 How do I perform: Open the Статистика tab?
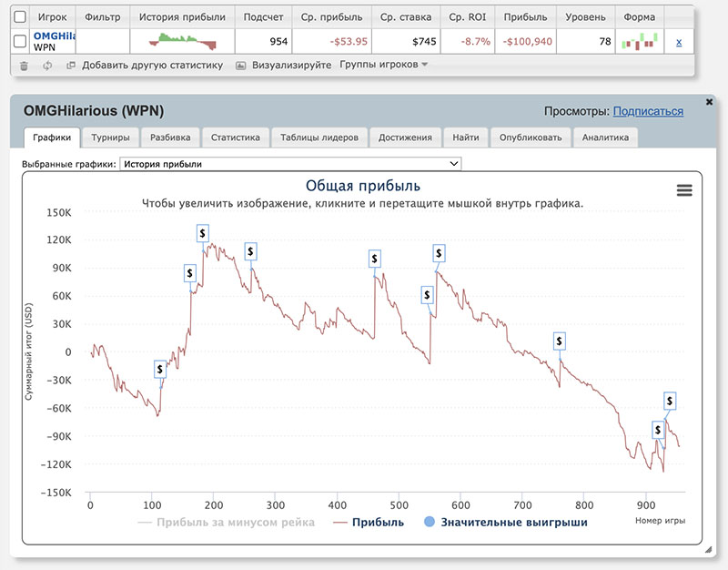[236, 137]
